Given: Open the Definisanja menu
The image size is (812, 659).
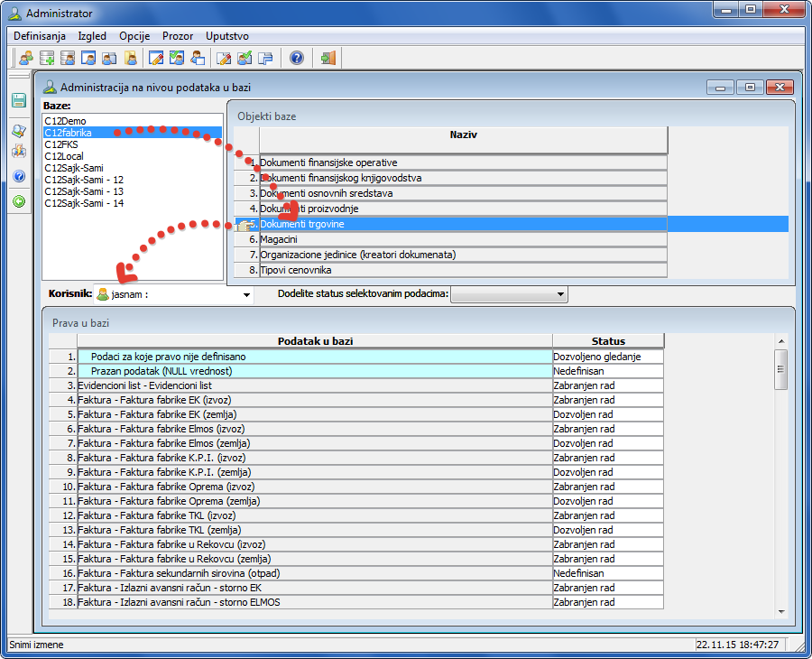Looking at the screenshot, I should click(x=40, y=36).
